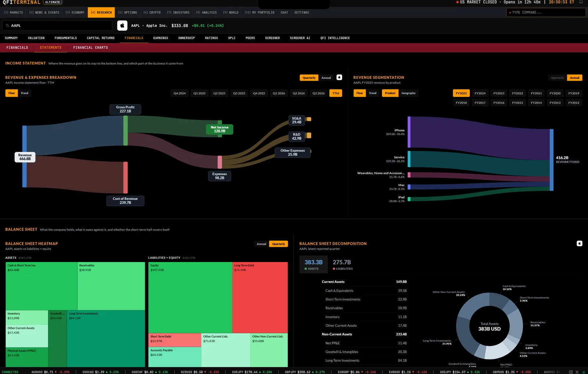
Task: Select the Q3 2026 period button
Action: pos(319,93)
